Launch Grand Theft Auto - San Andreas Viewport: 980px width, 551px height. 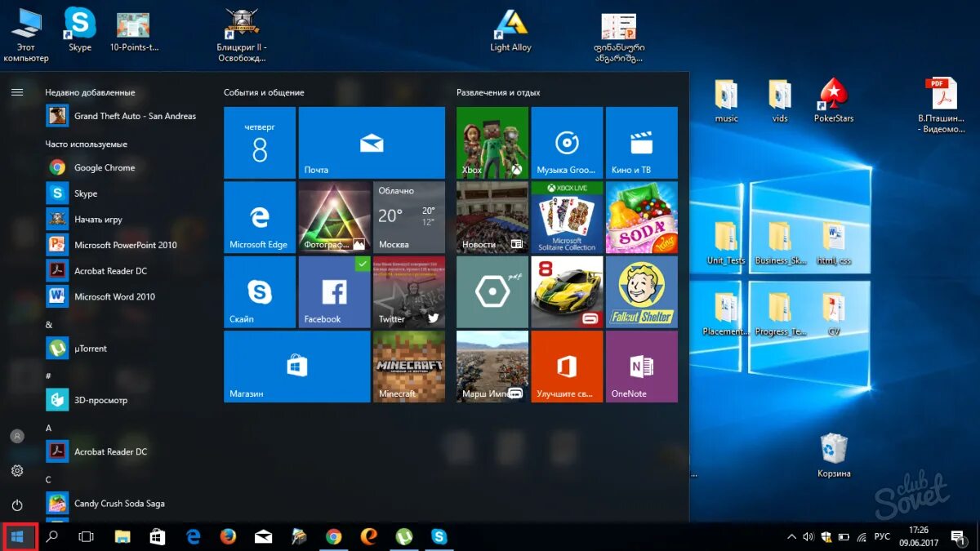[122, 116]
